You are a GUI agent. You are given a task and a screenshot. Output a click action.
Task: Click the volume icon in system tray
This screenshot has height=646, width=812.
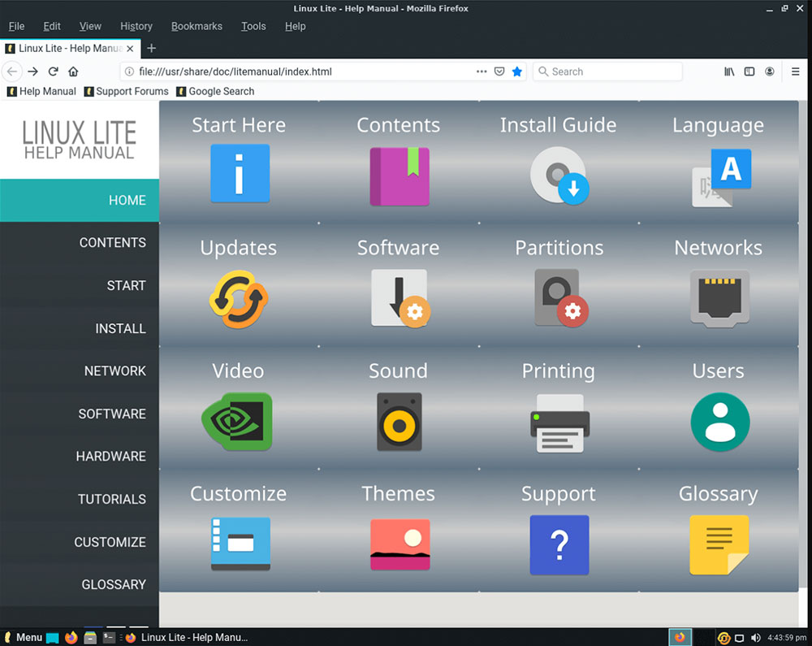pos(755,638)
